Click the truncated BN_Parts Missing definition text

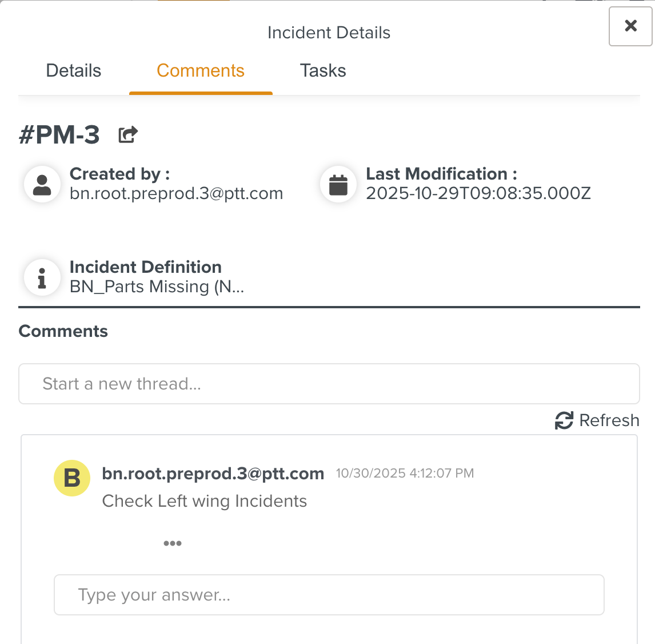157,287
